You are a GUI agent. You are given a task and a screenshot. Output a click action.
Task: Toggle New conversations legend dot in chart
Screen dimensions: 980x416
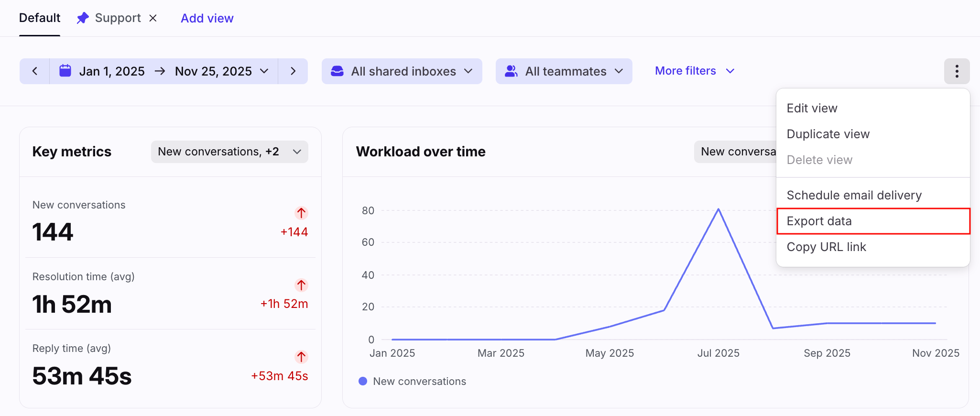point(363,381)
